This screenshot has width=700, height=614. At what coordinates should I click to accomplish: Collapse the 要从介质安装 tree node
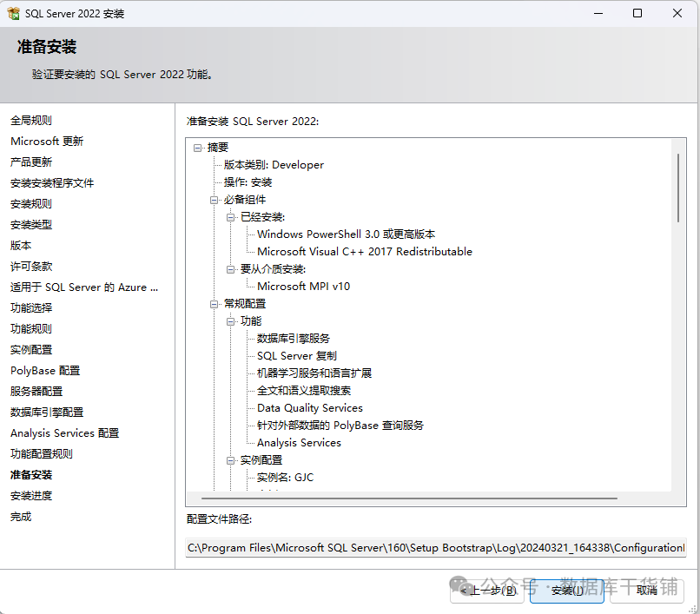click(230, 269)
